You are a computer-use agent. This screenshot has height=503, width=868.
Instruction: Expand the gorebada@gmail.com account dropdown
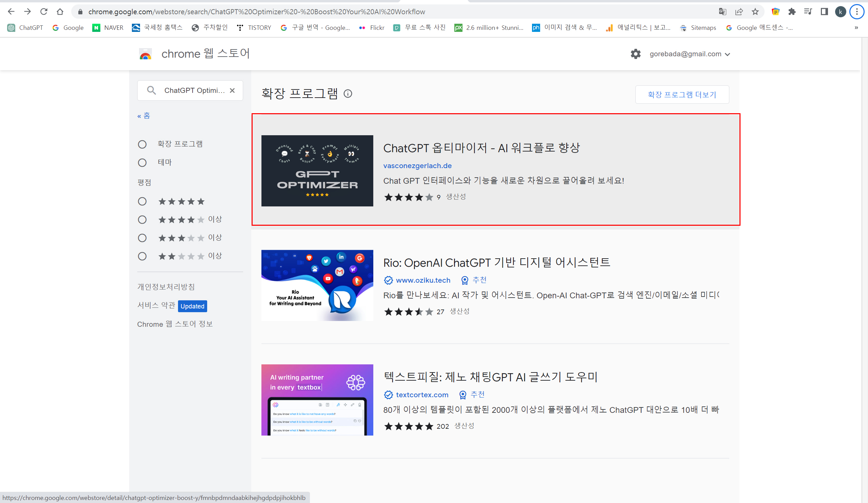[x=690, y=54]
